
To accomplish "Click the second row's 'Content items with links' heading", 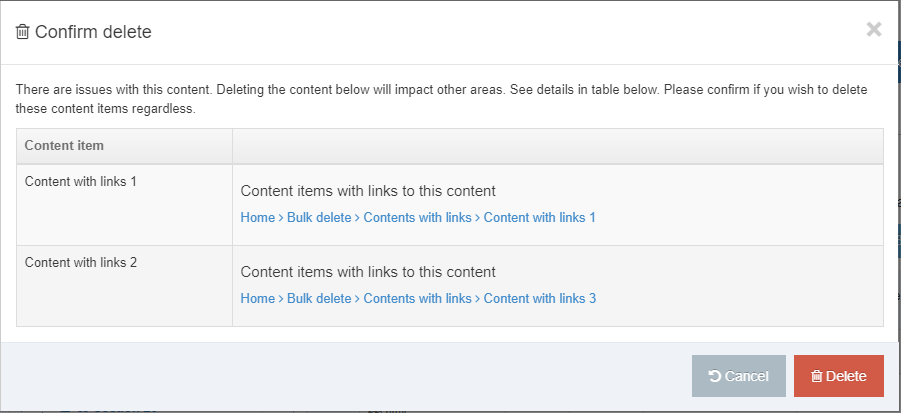I will (x=368, y=272).
